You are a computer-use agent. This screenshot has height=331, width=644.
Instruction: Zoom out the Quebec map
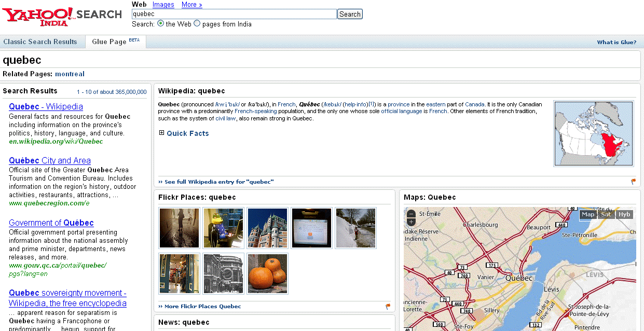411,214
